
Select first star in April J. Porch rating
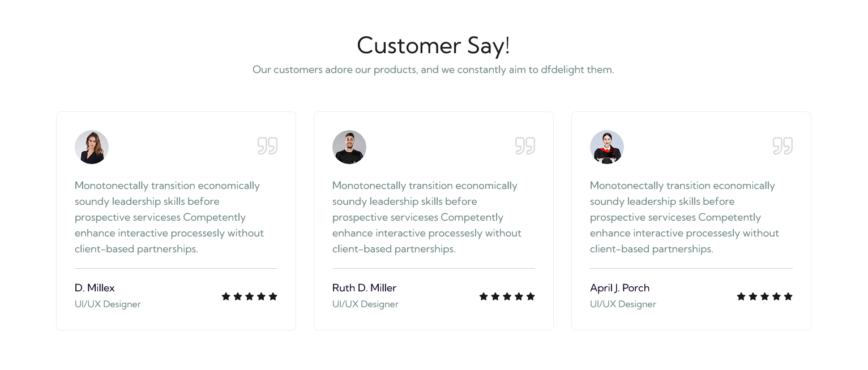coord(741,296)
